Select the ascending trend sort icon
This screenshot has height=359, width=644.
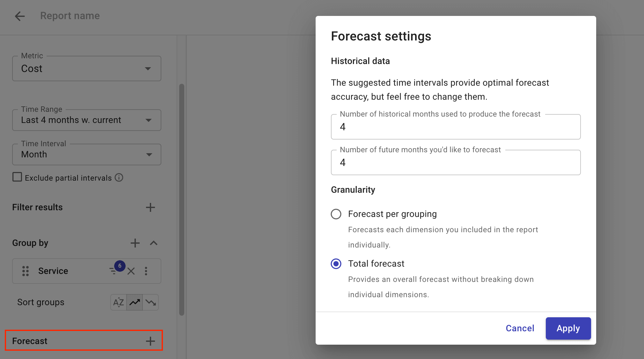[x=135, y=302]
